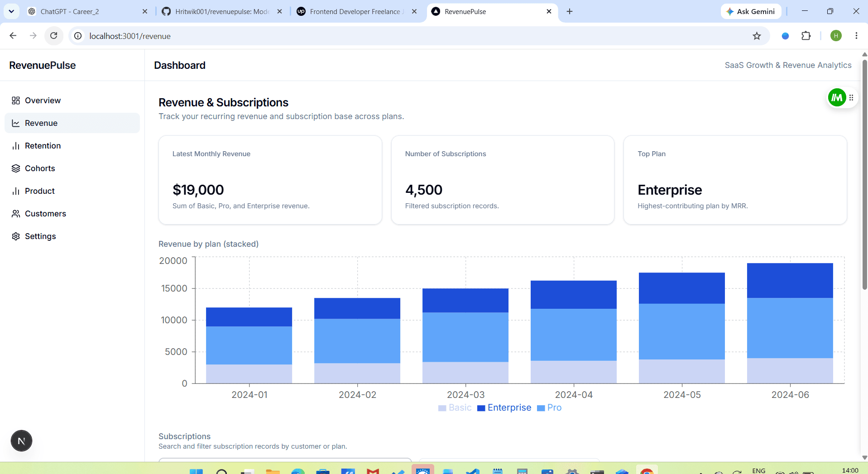
Task: Go forward in browser history
Action: 33,36
